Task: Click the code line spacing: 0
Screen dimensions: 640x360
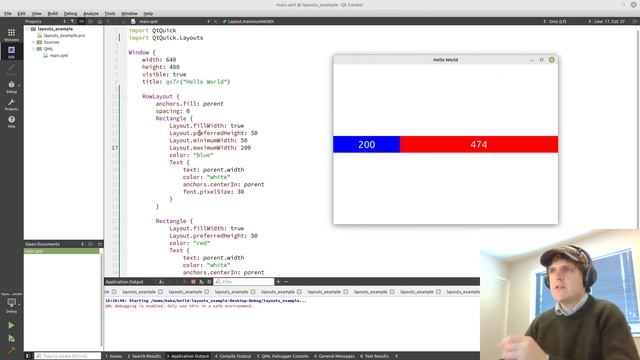Action: (x=172, y=111)
